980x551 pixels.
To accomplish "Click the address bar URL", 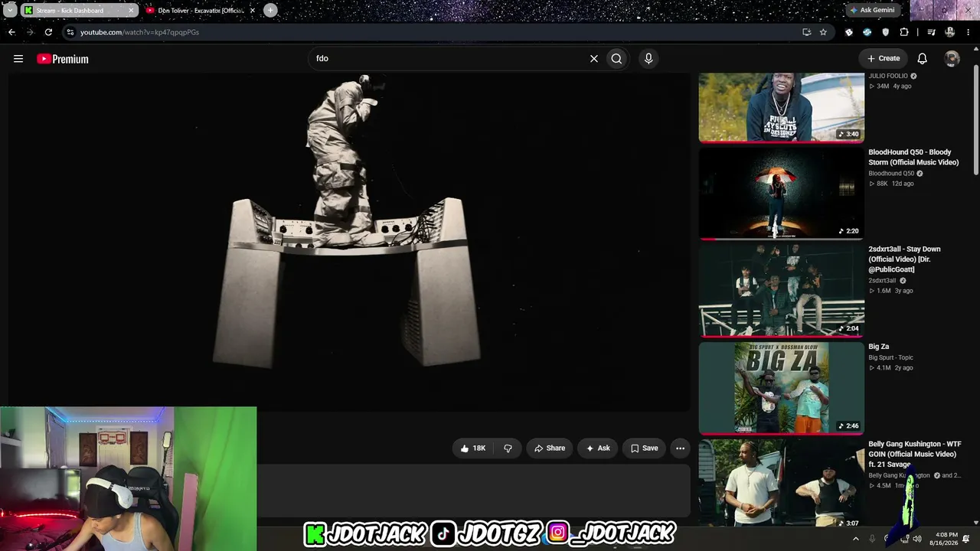I will coord(139,32).
